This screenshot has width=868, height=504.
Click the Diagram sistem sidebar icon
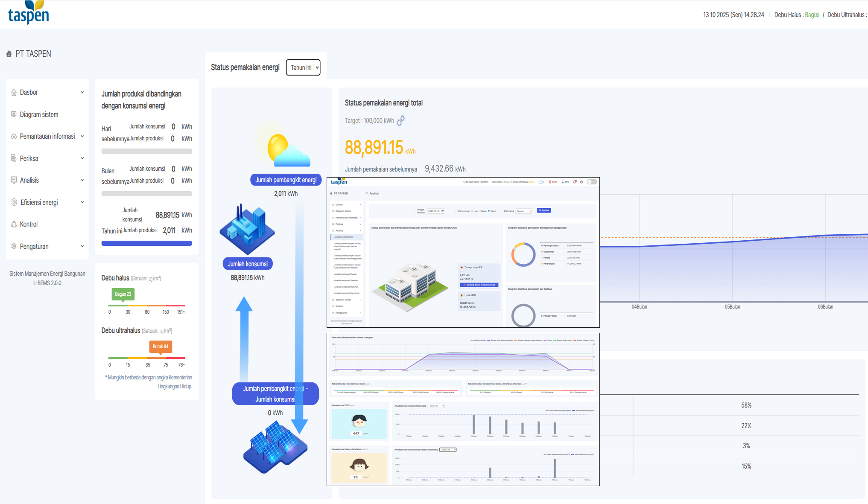point(14,114)
